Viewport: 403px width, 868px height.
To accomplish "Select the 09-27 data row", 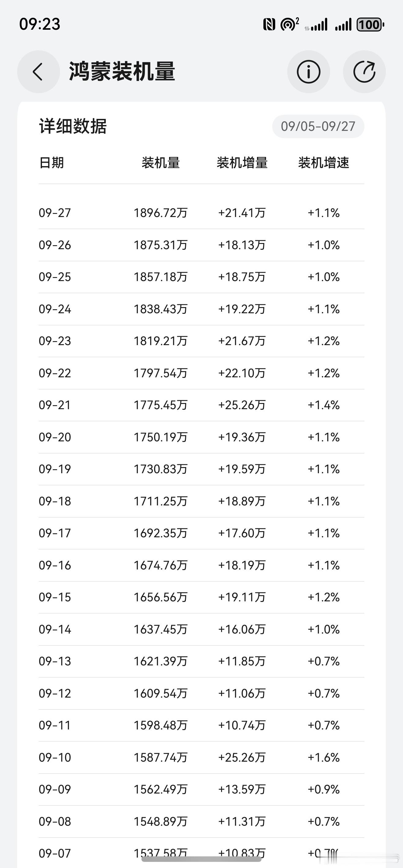I will pyautogui.click(x=201, y=213).
